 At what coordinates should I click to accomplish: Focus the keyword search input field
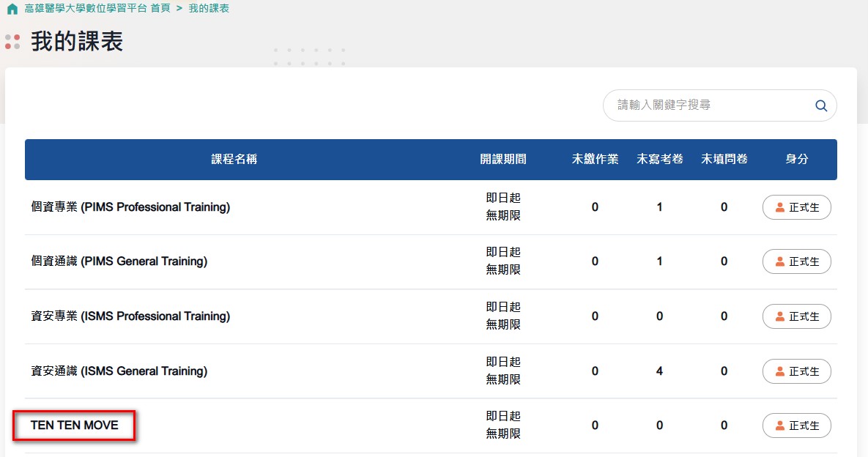click(x=719, y=105)
